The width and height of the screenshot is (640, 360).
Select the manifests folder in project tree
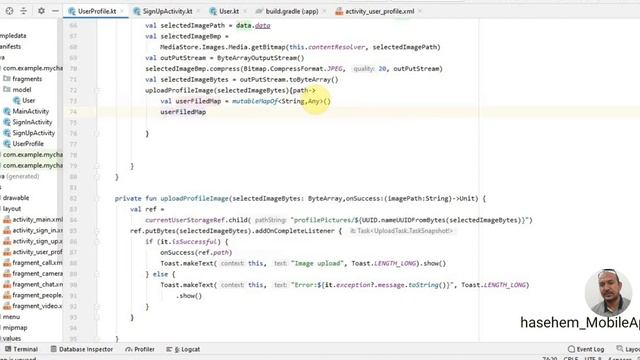[11, 47]
